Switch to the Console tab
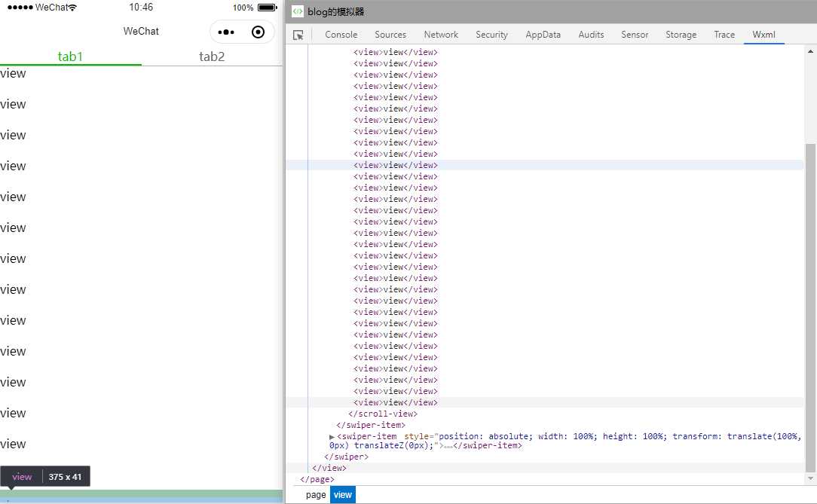 click(x=341, y=35)
